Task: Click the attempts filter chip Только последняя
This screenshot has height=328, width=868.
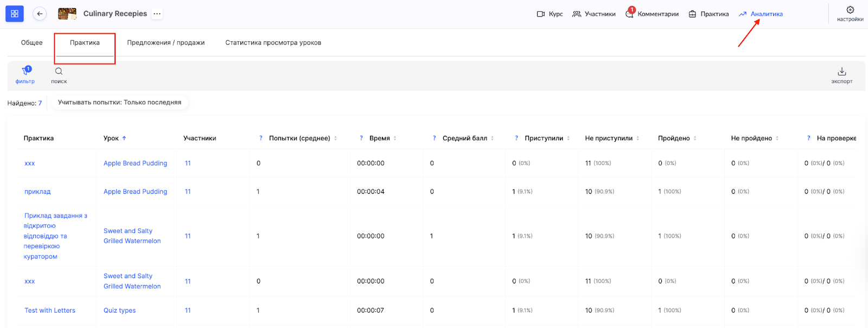Action: click(119, 102)
